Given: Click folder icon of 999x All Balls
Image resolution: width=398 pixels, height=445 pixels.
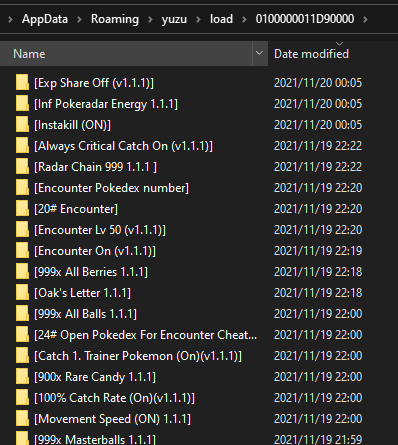Looking at the screenshot, I should (x=22, y=314).
